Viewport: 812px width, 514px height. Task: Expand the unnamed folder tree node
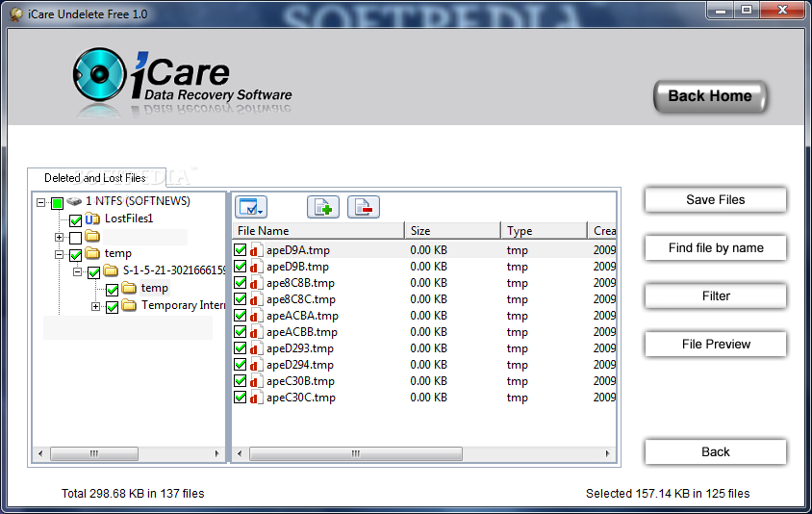(x=59, y=238)
